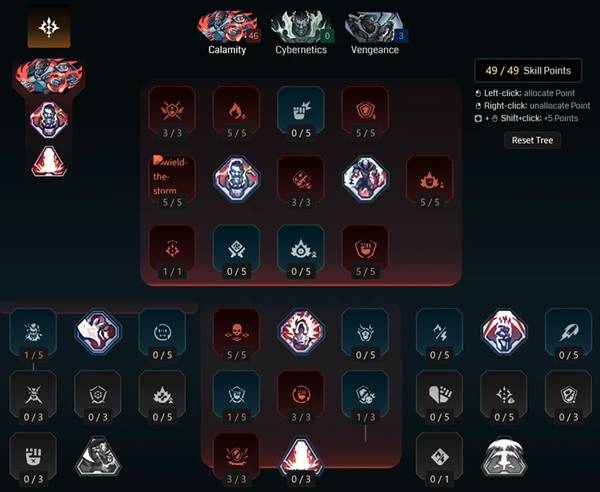Click the Reset Tree button
This screenshot has height=492, width=600.
[x=532, y=140]
